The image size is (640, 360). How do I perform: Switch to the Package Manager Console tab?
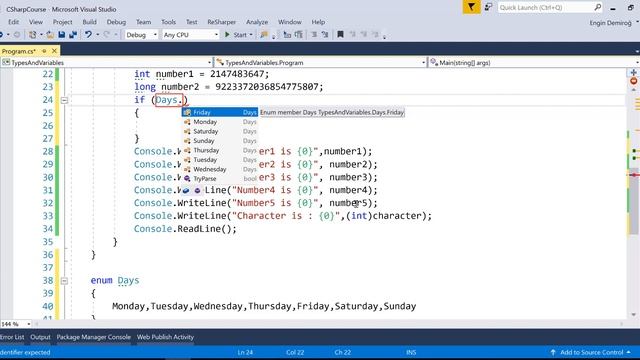click(93, 337)
